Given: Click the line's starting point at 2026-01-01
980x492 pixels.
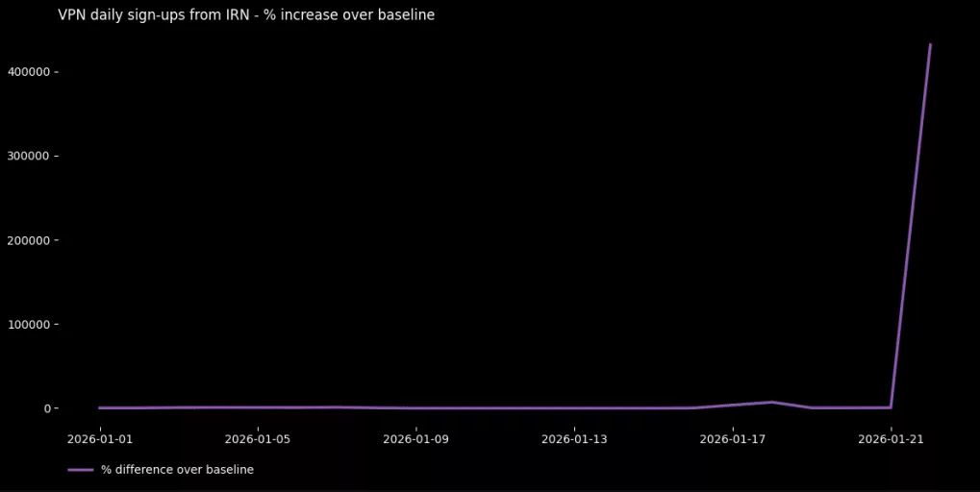Looking at the screenshot, I should 99,407.
